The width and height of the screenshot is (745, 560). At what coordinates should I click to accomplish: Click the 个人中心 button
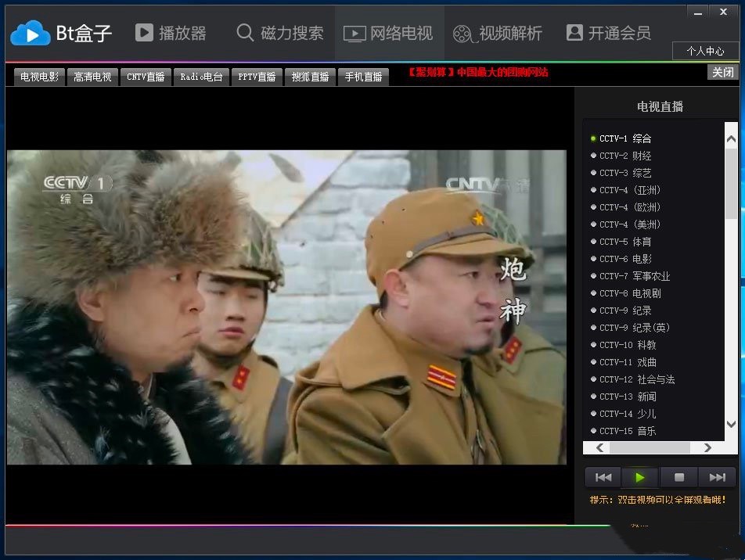click(x=705, y=51)
